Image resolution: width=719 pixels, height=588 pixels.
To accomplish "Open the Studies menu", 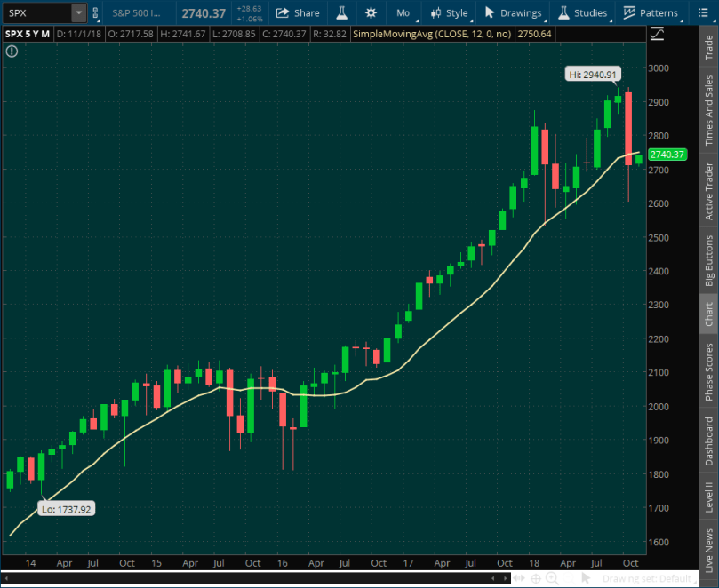I will 582,13.
